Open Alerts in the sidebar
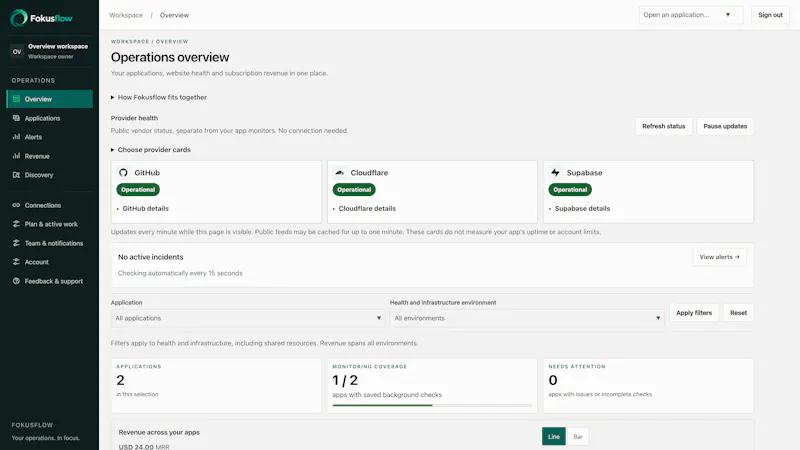 (49, 137)
